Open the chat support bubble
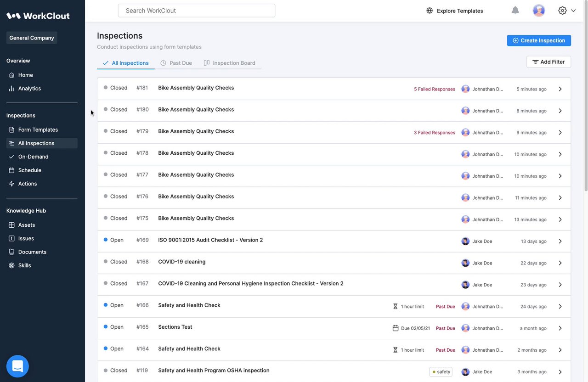The height and width of the screenshot is (382, 588). pos(17,366)
